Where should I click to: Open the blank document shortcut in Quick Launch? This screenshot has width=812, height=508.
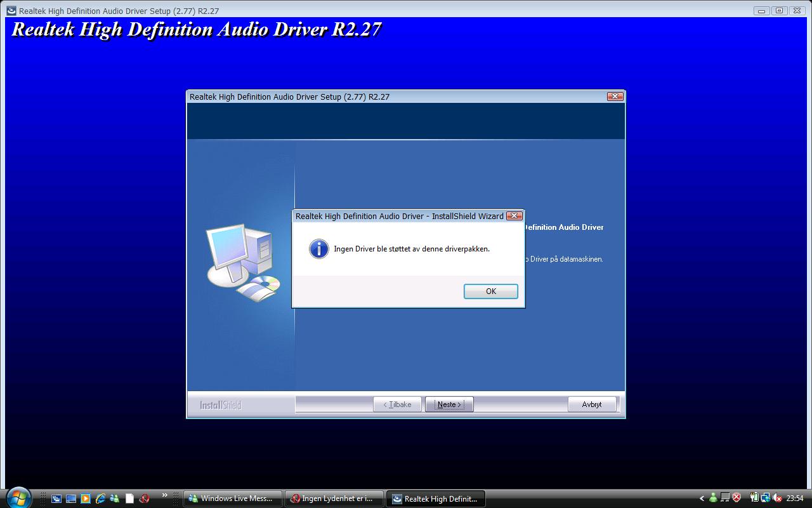click(x=129, y=498)
